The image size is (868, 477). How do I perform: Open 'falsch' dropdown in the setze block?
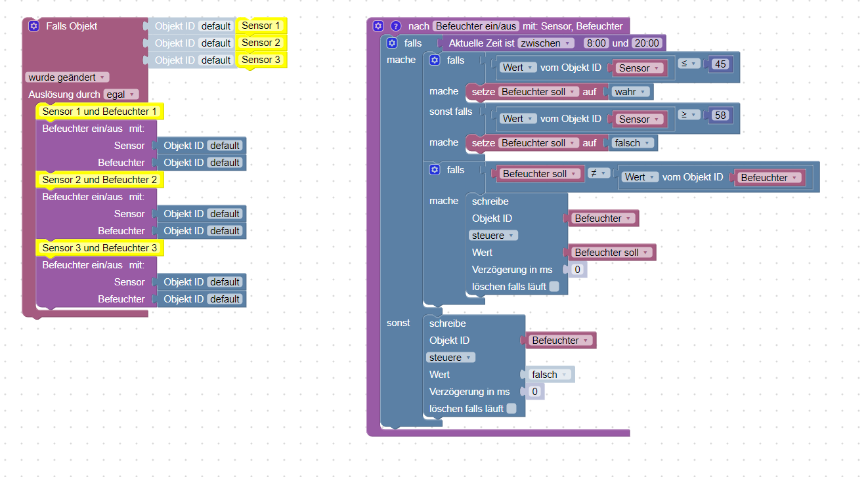pos(632,143)
